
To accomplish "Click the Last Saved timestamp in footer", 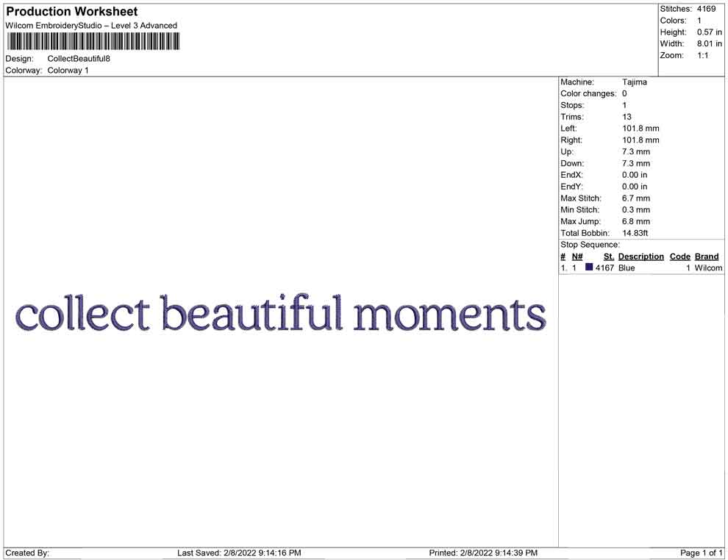I will [x=239, y=553].
